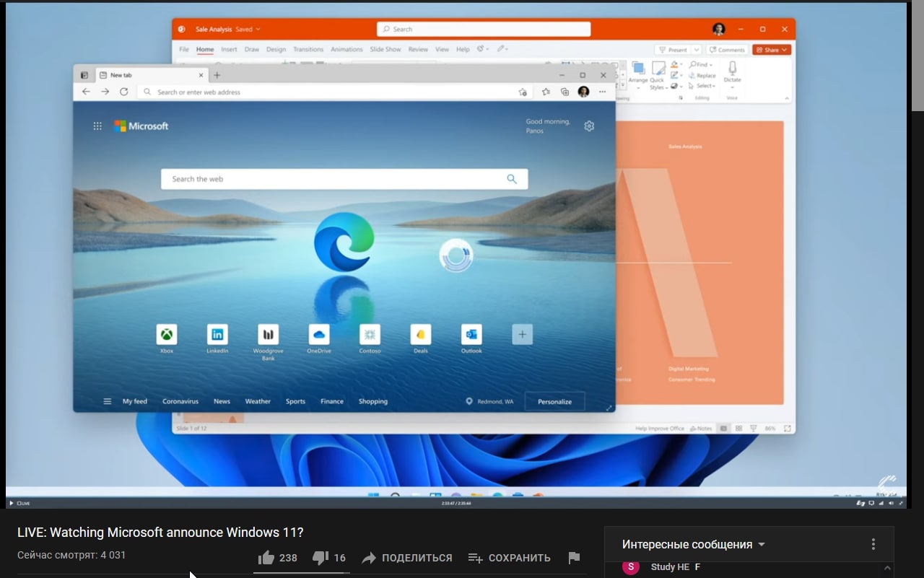Dislike the video with thumbs down
Image resolution: width=924 pixels, height=578 pixels.
coord(321,558)
